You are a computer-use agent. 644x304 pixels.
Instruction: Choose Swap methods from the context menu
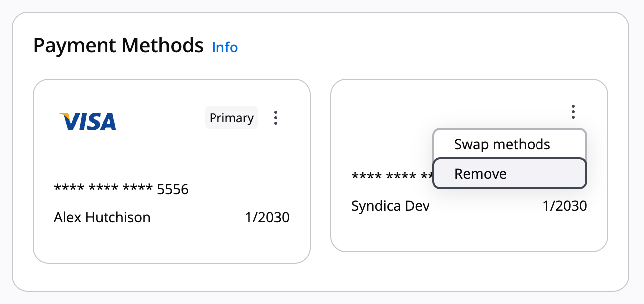tap(502, 144)
